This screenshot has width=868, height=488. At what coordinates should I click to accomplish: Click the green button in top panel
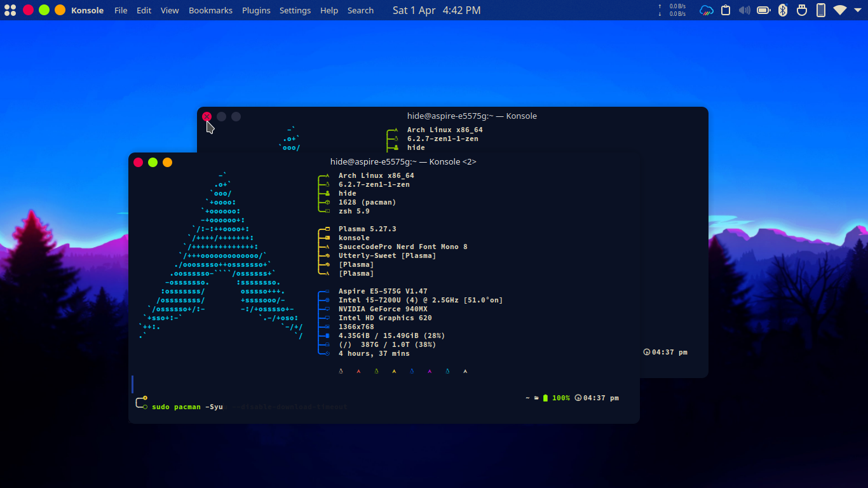coord(44,10)
